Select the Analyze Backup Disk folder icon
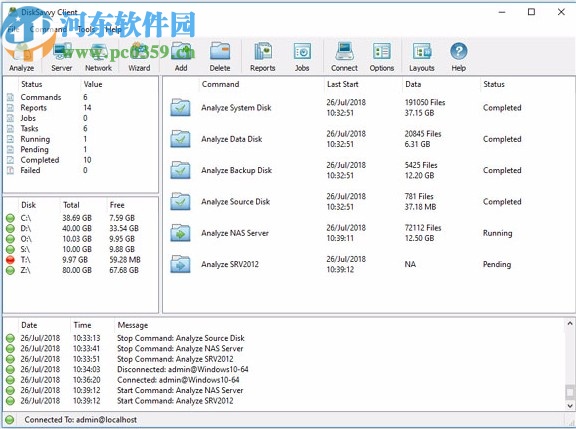 coord(180,170)
